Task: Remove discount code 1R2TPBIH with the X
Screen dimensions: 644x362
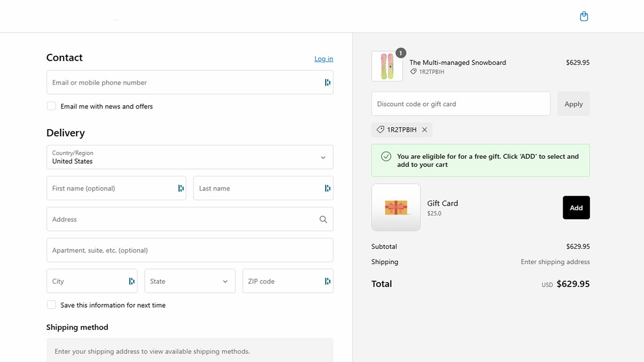Action: (425, 130)
